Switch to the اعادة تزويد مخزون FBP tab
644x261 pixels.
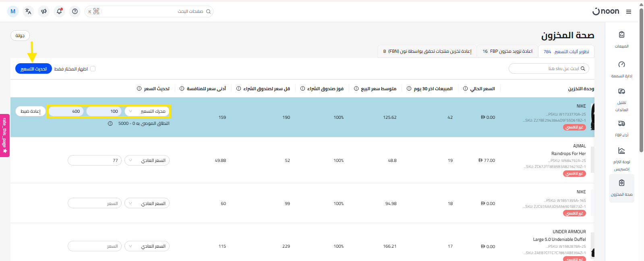507,52
